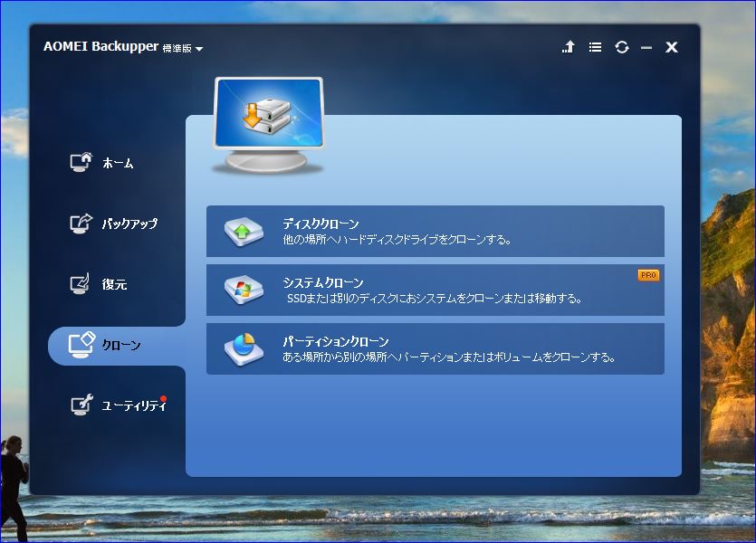Click the system clone Windows logo icon

[x=244, y=290]
